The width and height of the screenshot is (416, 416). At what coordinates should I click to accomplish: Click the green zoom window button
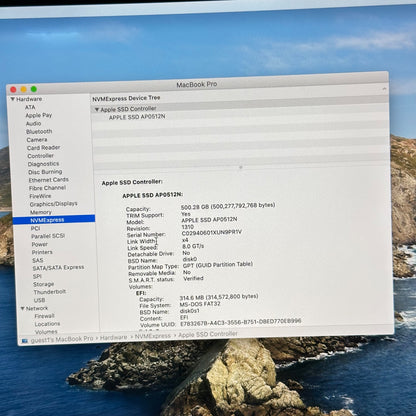34,89
